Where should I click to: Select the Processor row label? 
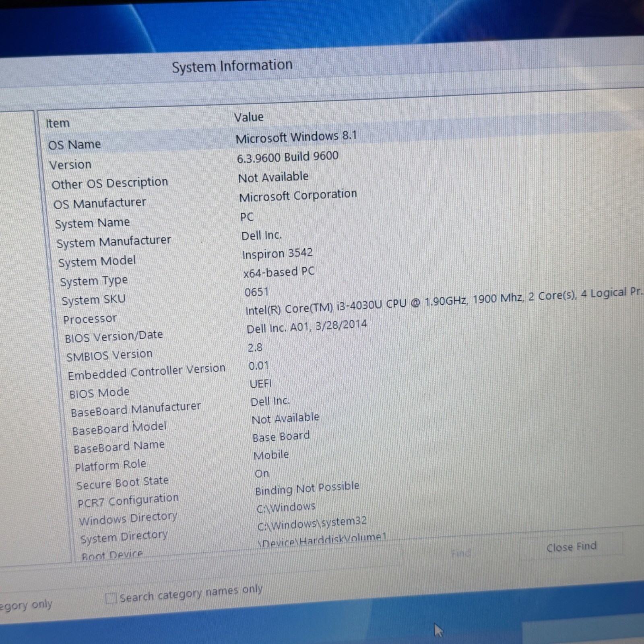point(90,319)
